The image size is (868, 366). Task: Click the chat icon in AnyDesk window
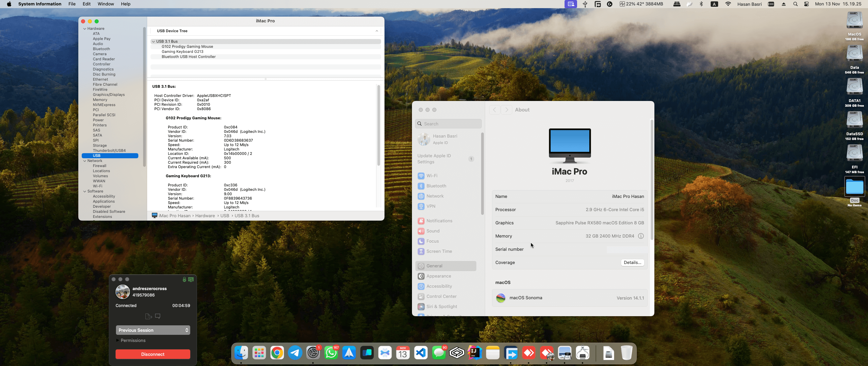[x=158, y=316]
